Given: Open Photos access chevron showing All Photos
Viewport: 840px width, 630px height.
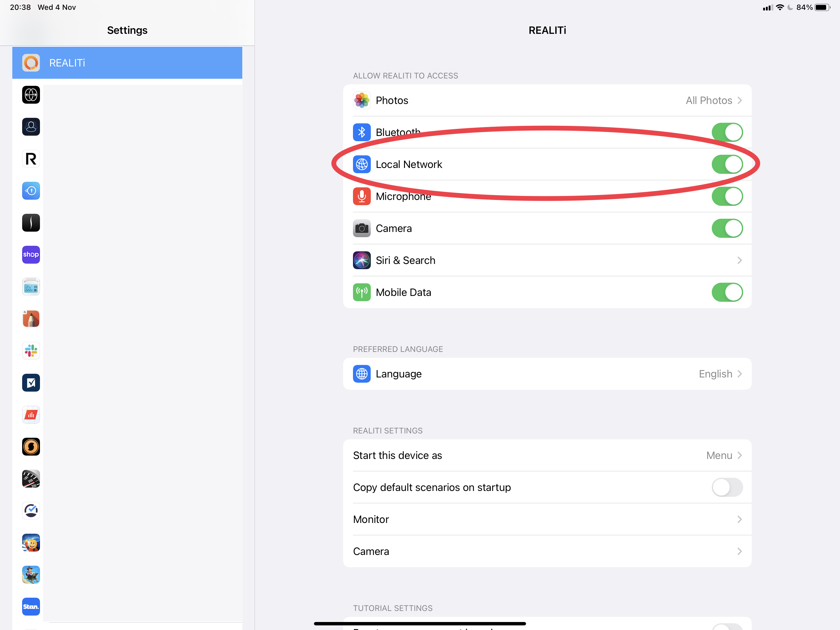Looking at the screenshot, I should [739, 100].
